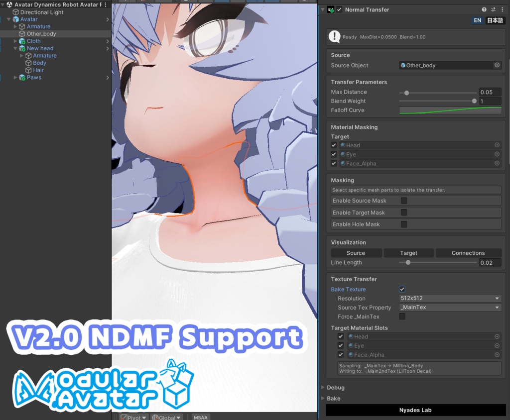This screenshot has width=510, height=420.
Task: Open picker for Target Head material
Action: tap(497, 145)
